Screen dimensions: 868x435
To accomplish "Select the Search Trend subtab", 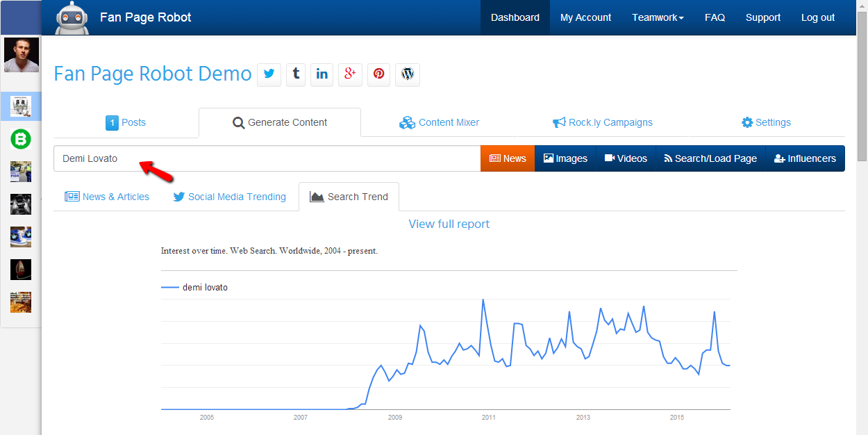I will click(349, 197).
